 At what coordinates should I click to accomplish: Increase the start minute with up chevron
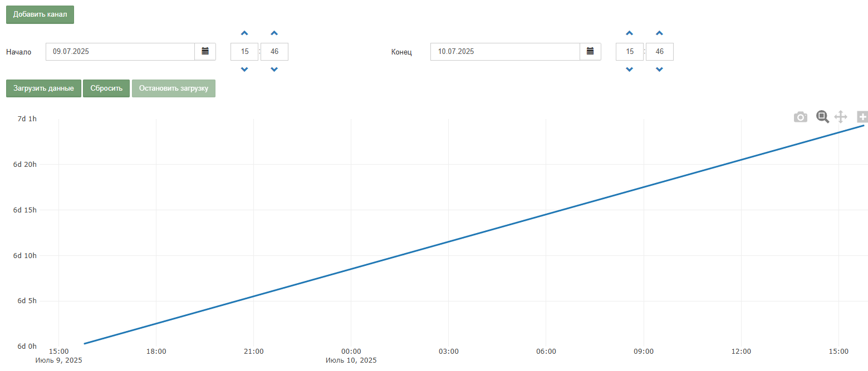tap(274, 33)
